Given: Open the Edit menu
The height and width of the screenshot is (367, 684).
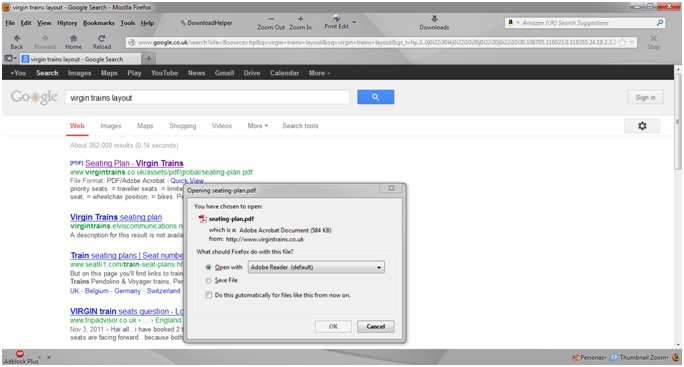Looking at the screenshot, I should pyautogui.click(x=26, y=23).
